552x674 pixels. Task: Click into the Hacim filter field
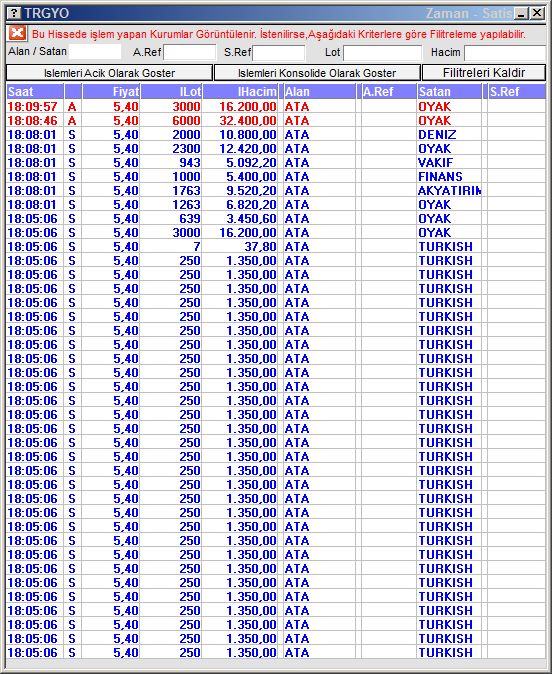(505, 52)
